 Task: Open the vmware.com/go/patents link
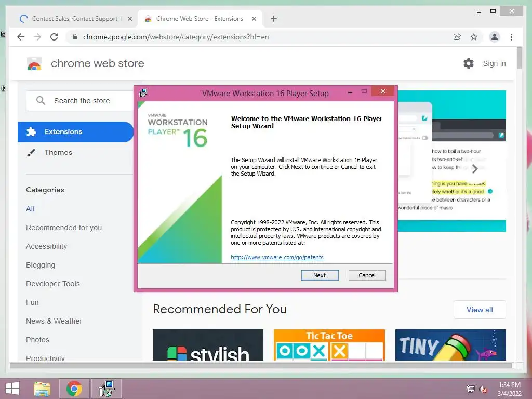coord(277,257)
